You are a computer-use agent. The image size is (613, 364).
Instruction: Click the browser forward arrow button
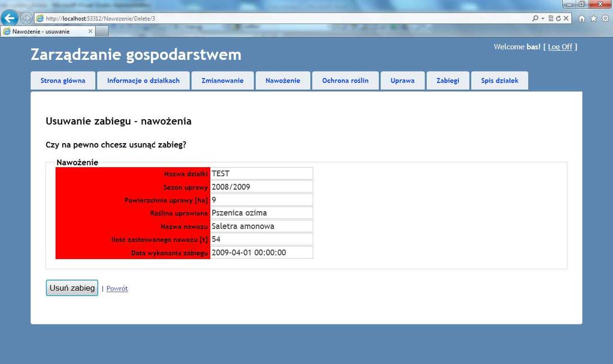pos(26,18)
